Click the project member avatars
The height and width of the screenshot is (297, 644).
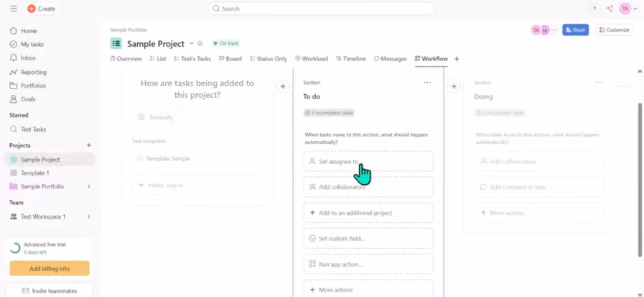point(543,30)
